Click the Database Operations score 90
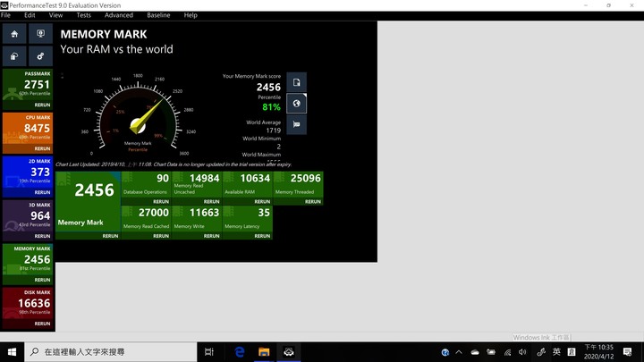Viewport: 644px width, 362px height. point(163,178)
